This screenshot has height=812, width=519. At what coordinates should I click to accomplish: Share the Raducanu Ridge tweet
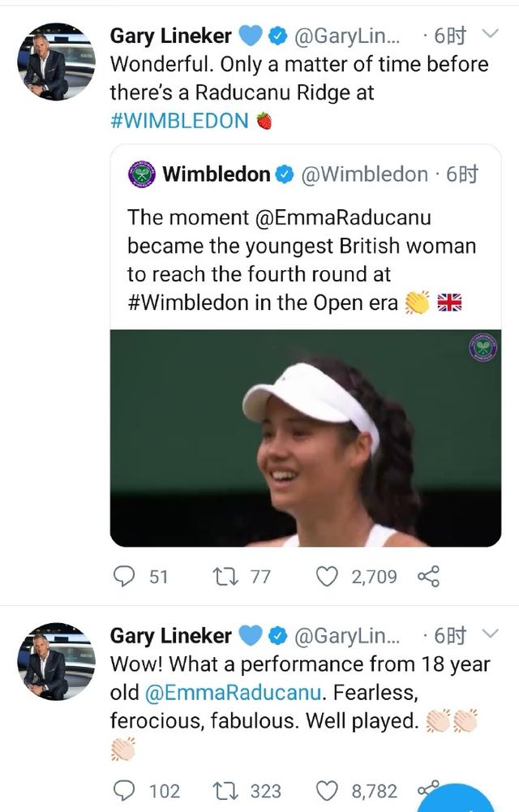pyautogui.click(x=427, y=576)
